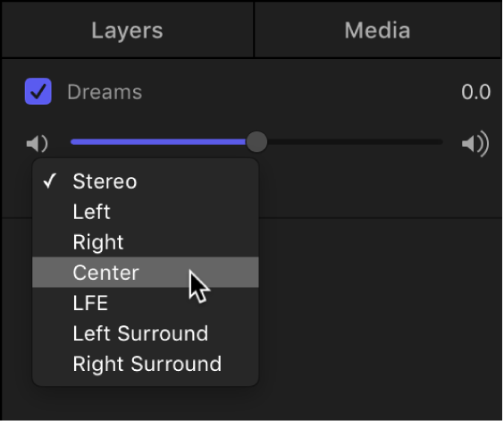Select Right Surround output channel
This screenshot has width=504, height=421.
click(146, 364)
